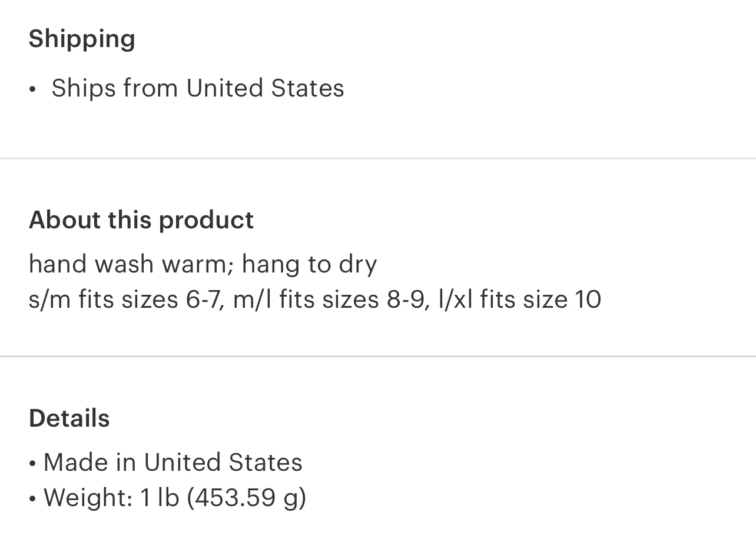Click the bullet before the Weight line
This screenshot has width=756, height=542.
pos(32,498)
